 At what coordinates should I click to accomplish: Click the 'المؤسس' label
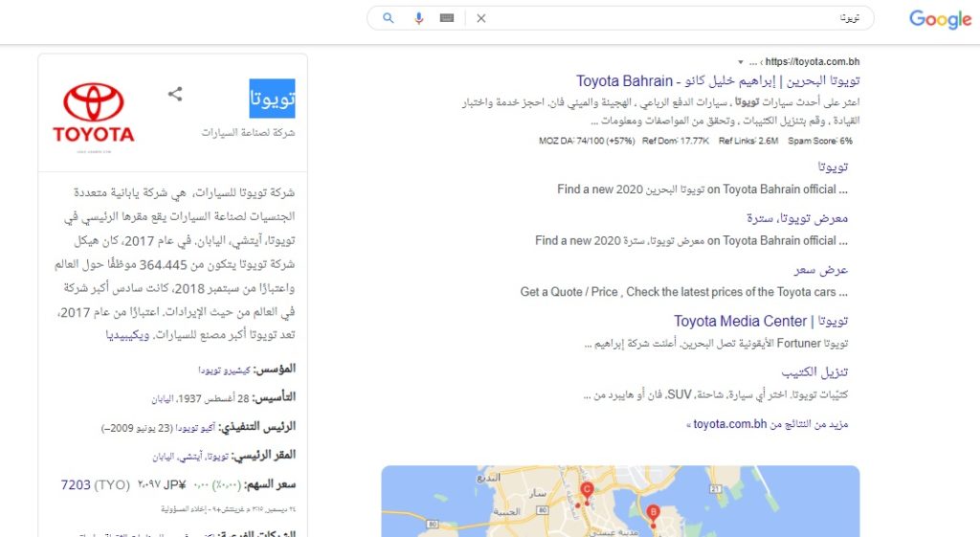[x=275, y=369]
